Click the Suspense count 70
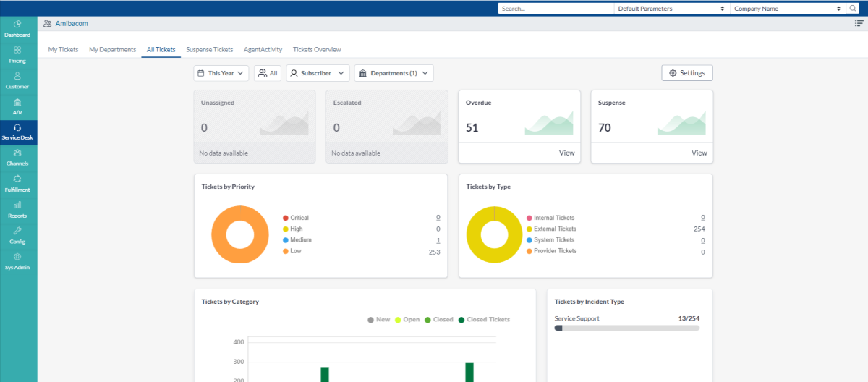This screenshot has width=868, height=382. click(x=605, y=128)
